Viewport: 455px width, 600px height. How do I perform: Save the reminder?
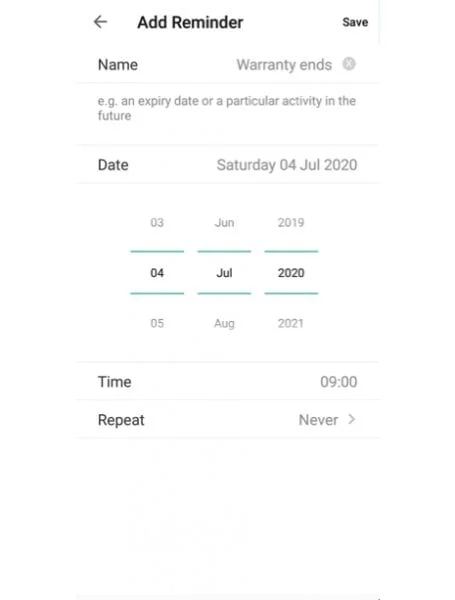click(x=355, y=22)
